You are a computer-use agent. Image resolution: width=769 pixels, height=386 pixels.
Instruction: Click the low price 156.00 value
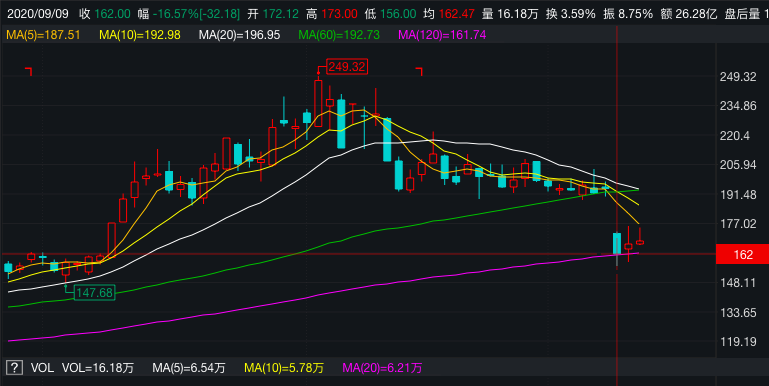pyautogui.click(x=397, y=14)
